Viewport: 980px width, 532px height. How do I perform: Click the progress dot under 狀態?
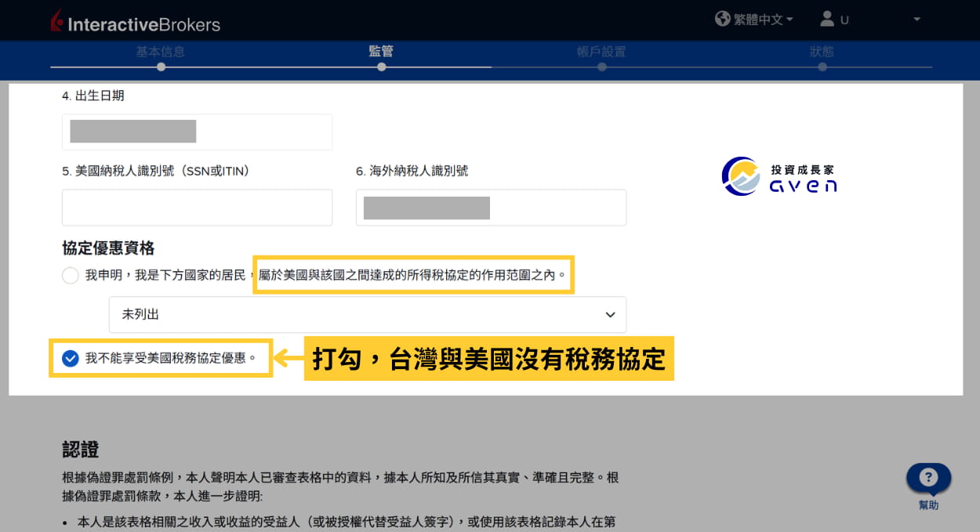(x=822, y=67)
